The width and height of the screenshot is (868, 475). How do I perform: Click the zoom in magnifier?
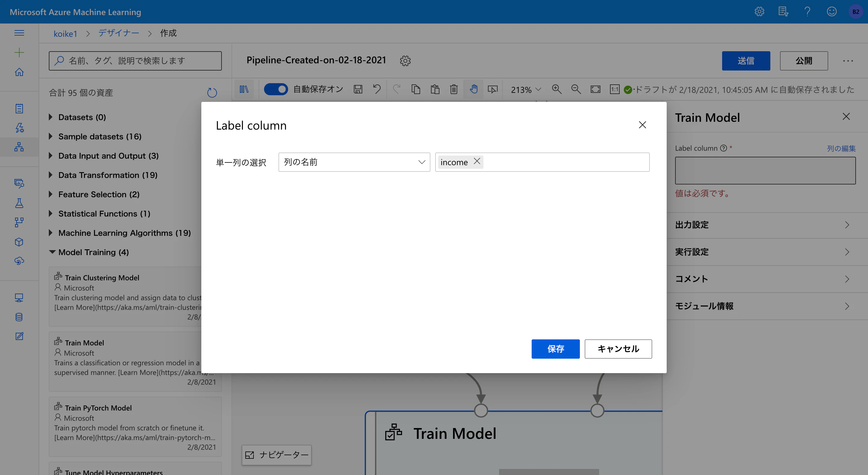click(x=557, y=89)
